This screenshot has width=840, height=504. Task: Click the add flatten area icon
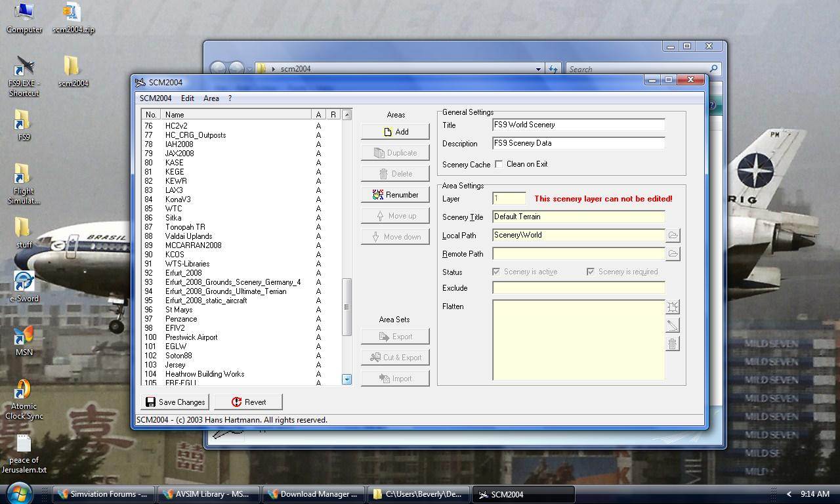pyautogui.click(x=673, y=306)
